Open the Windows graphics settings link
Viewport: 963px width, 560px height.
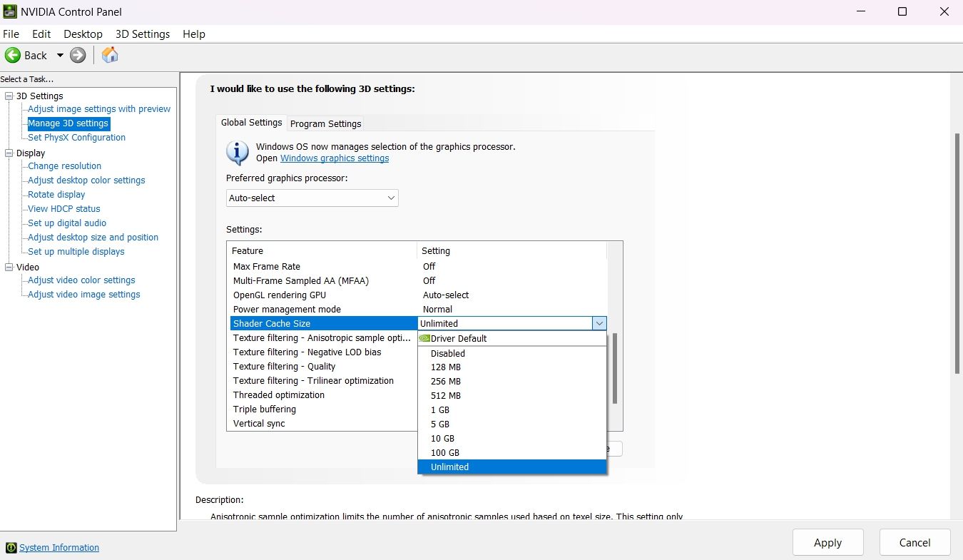click(335, 158)
